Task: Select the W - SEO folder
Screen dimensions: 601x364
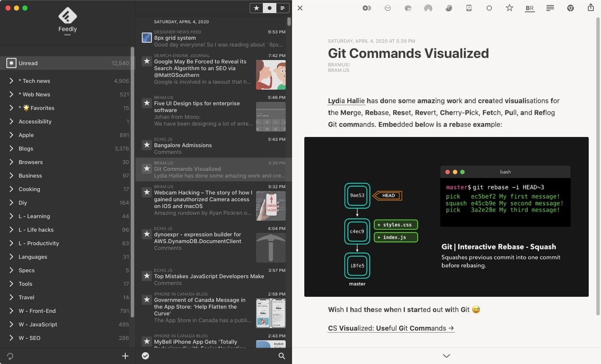Action: click(68, 338)
